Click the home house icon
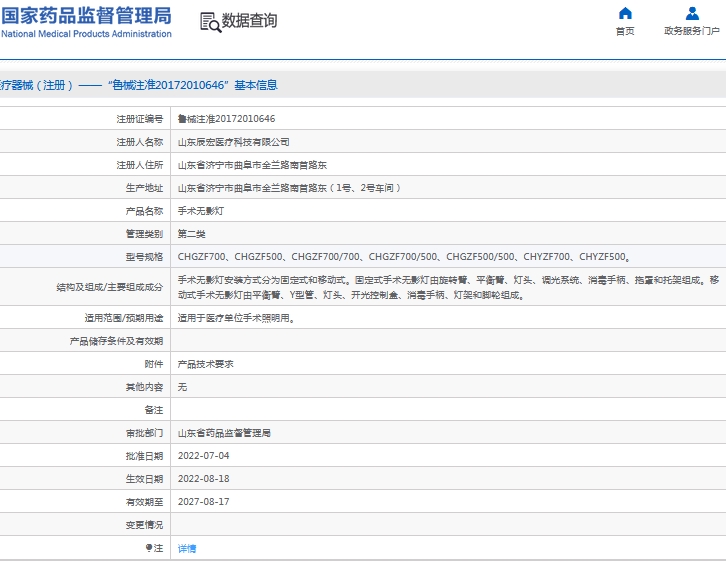 [625, 13]
